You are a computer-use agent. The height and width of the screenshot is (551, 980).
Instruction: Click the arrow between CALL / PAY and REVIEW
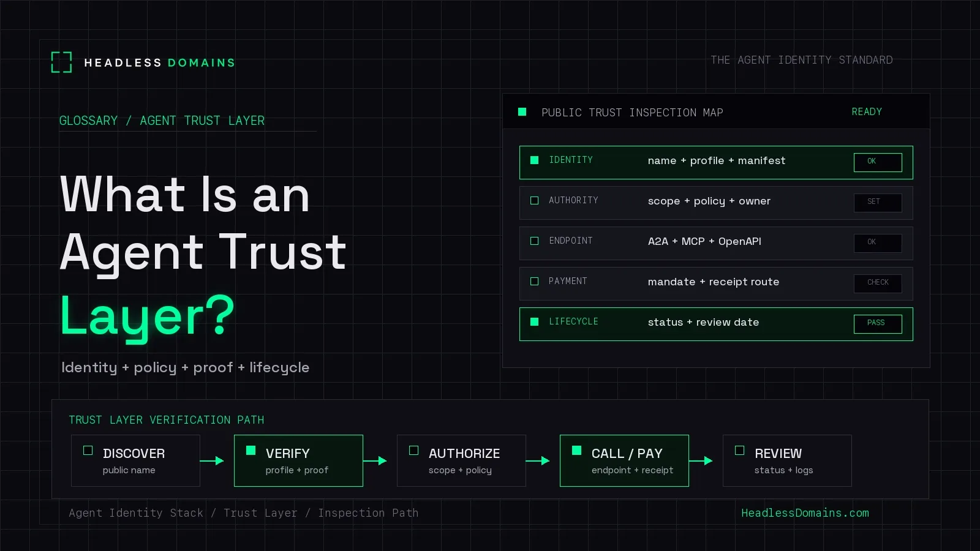[701, 460]
